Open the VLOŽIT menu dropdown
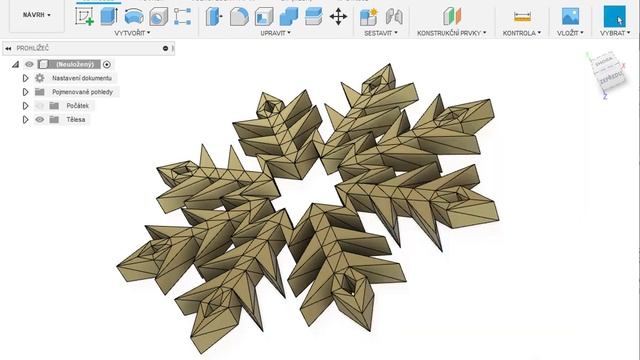The width and height of the screenshot is (640, 360). [570, 33]
